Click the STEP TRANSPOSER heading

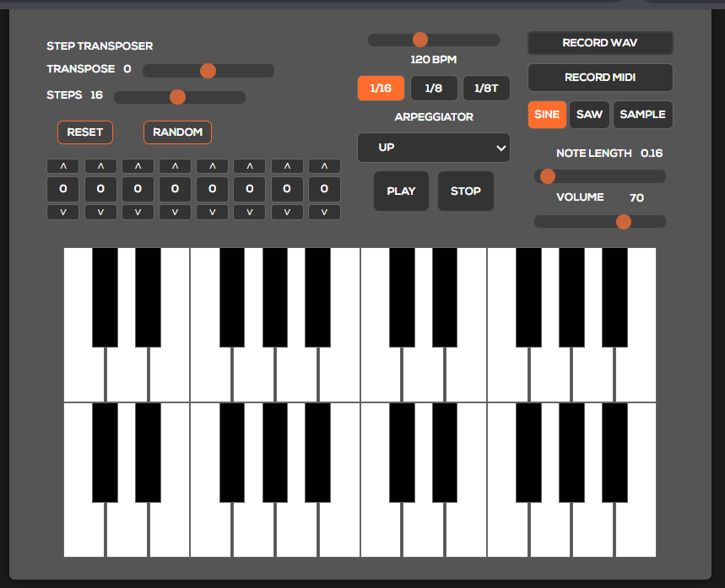pyautogui.click(x=100, y=46)
